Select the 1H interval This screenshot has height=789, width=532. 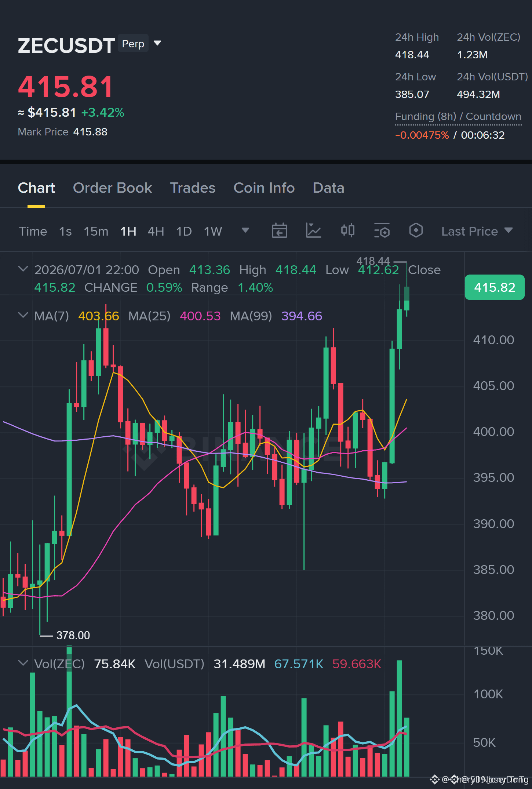pyautogui.click(x=128, y=231)
